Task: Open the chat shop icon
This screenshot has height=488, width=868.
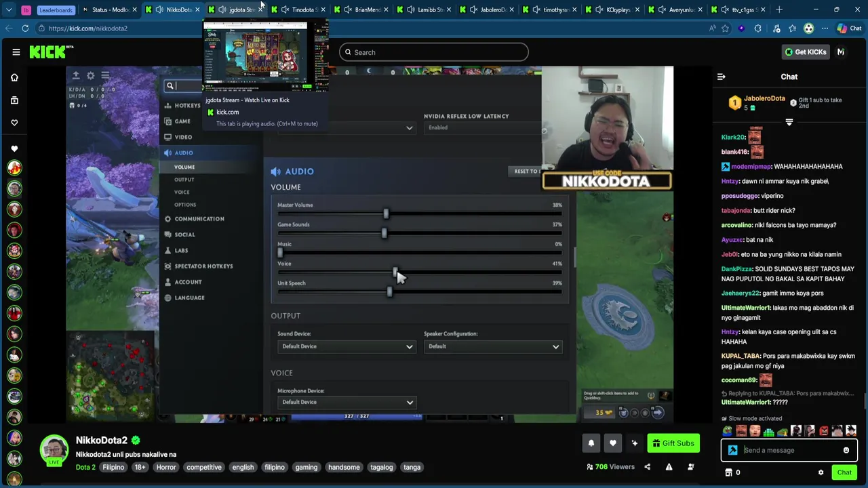Action: pyautogui.click(x=729, y=472)
